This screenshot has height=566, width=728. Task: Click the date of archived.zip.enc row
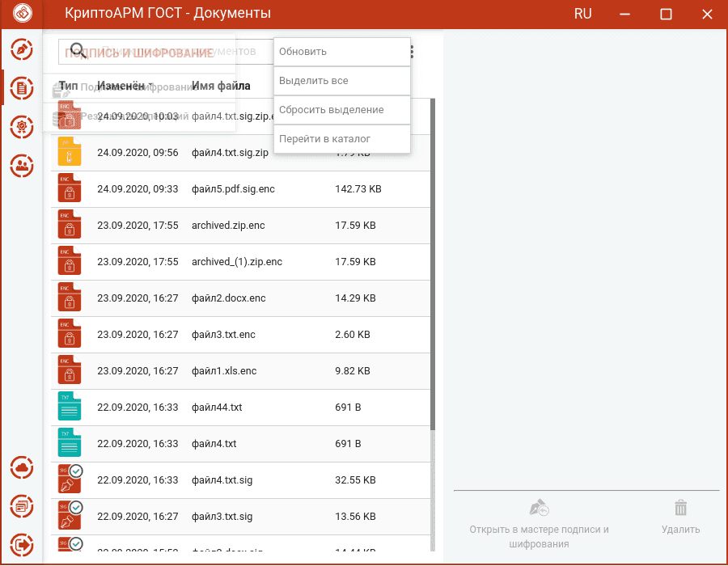[138, 226]
